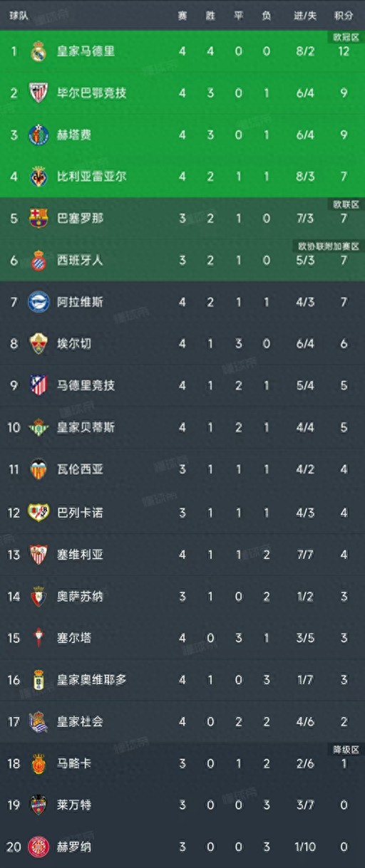Select the 进/失 column header
The width and height of the screenshot is (365, 868).
click(x=304, y=15)
